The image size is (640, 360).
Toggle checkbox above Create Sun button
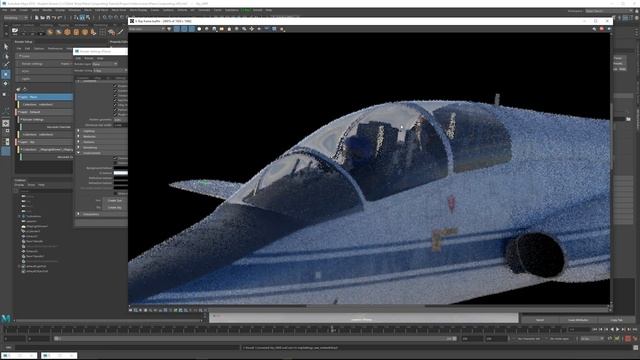115,193
